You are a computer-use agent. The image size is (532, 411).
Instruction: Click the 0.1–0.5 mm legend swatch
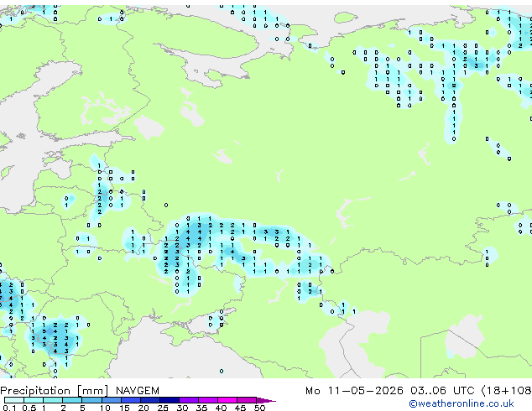click(x=14, y=400)
